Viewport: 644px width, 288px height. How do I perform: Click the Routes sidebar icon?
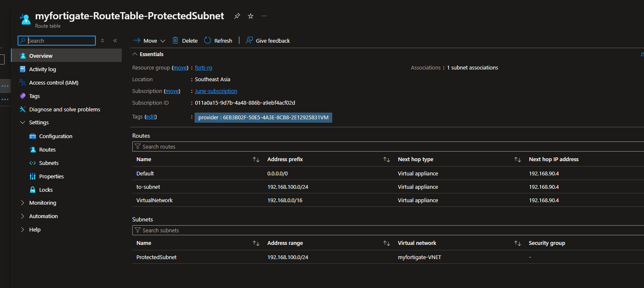click(x=33, y=149)
